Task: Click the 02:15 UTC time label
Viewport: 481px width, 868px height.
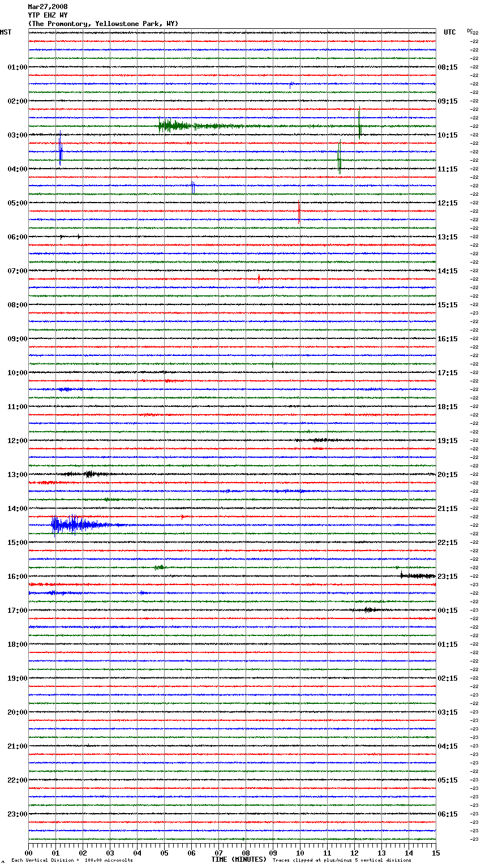Action: tap(448, 678)
